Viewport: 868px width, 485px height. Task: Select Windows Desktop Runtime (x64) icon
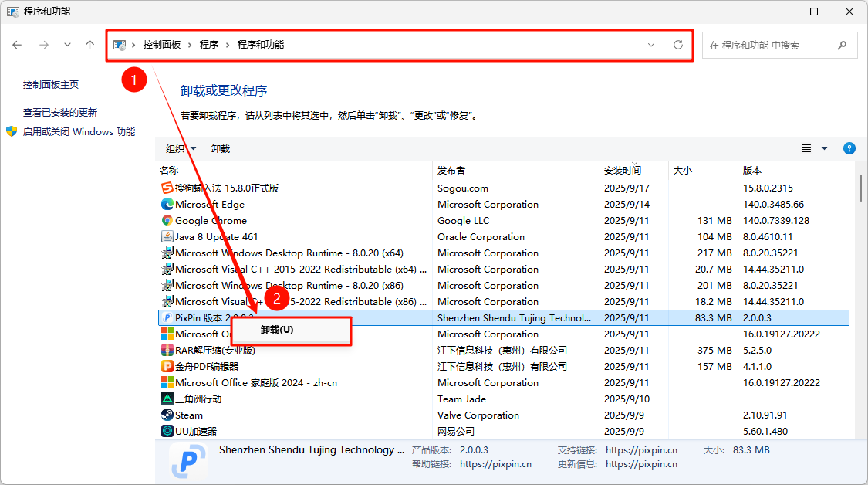[x=167, y=253]
